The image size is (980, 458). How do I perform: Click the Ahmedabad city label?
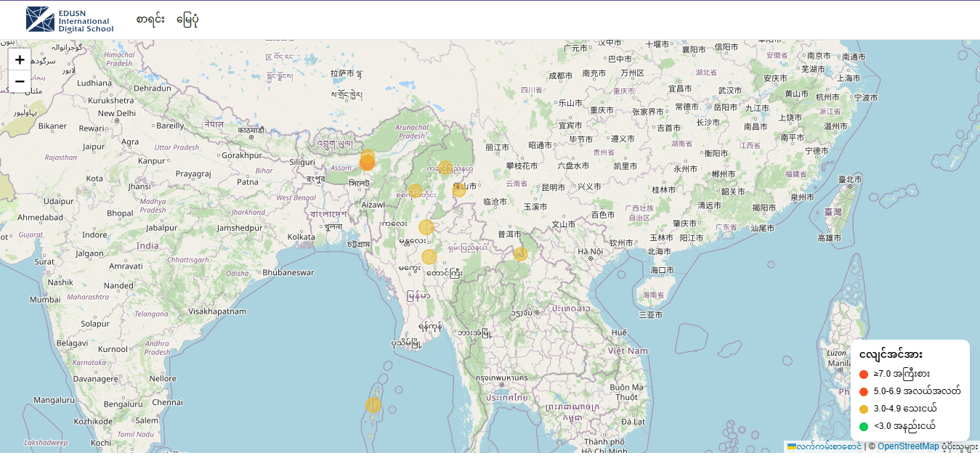[40, 217]
